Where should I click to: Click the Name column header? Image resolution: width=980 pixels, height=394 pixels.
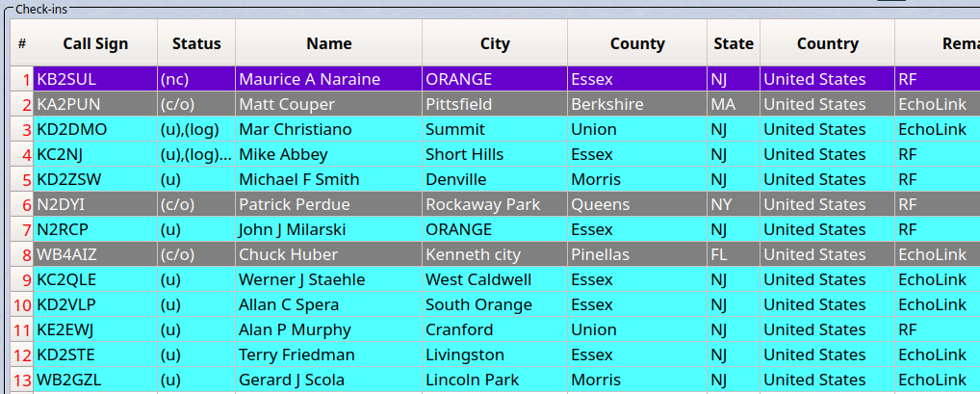(328, 43)
